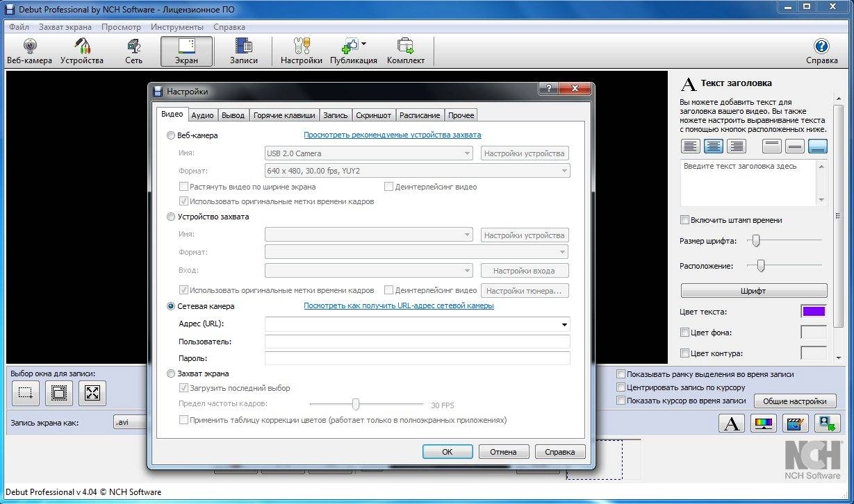Open video effects clapperboard icon
The height and width of the screenshot is (504, 854).
796,423
